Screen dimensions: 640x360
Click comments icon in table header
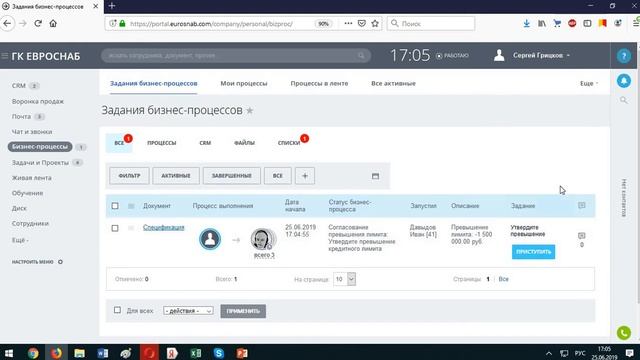[x=582, y=205]
